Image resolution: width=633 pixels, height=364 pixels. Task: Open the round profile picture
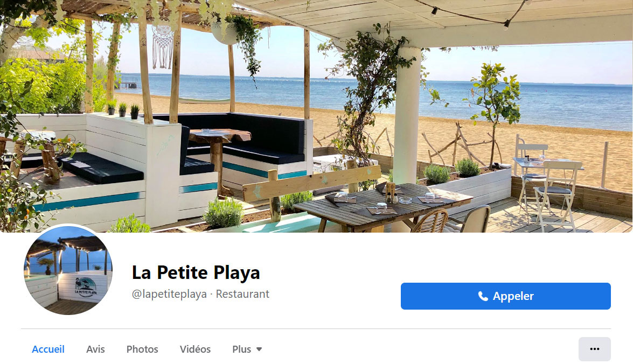coord(68,270)
